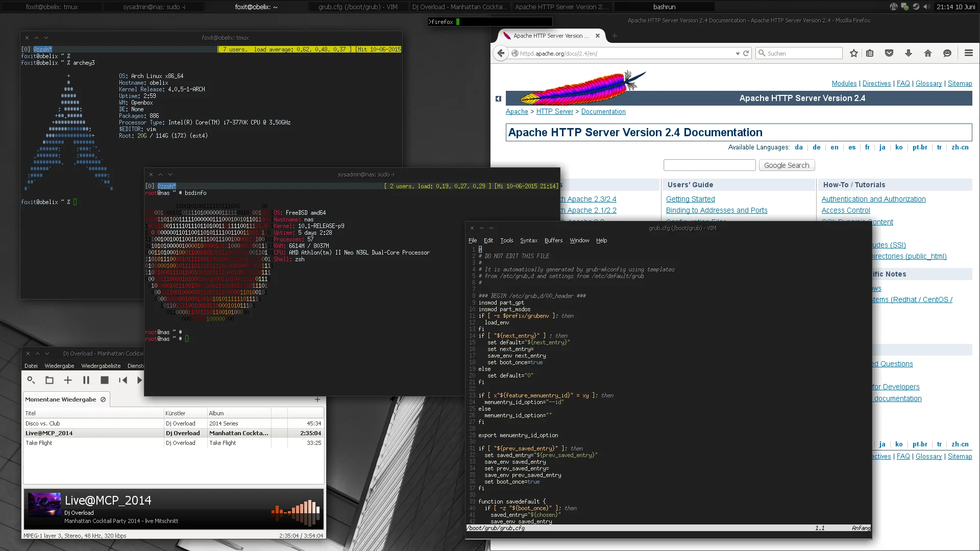Open the Buffers menu in VIM
The image size is (980, 551).
[553, 240]
